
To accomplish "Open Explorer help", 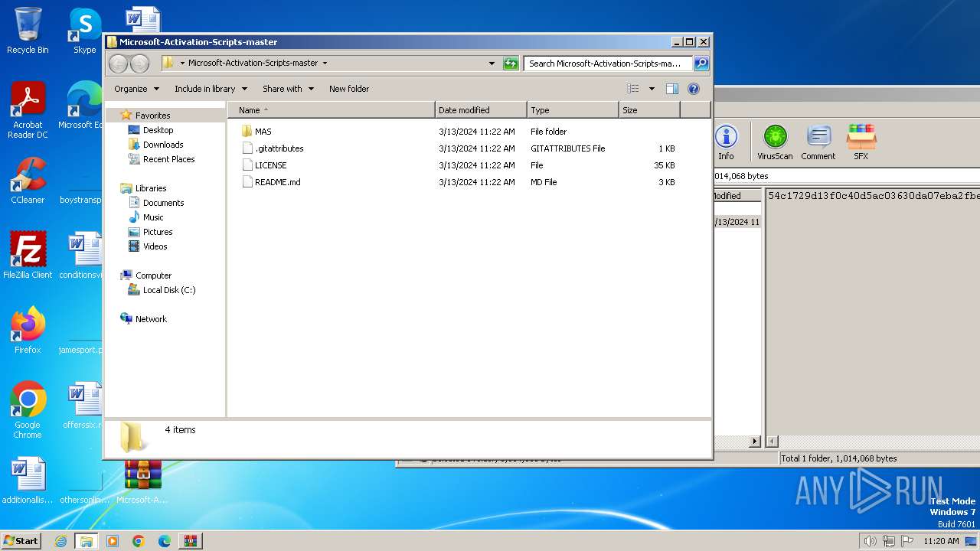I will [x=694, y=89].
